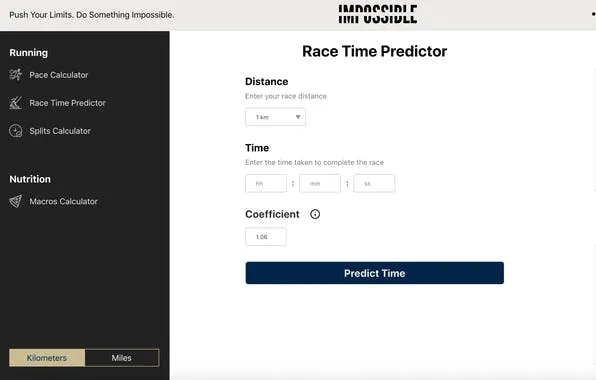This screenshot has height=380, width=596.
Task: Click the hours (hh) time field
Action: pos(266,184)
